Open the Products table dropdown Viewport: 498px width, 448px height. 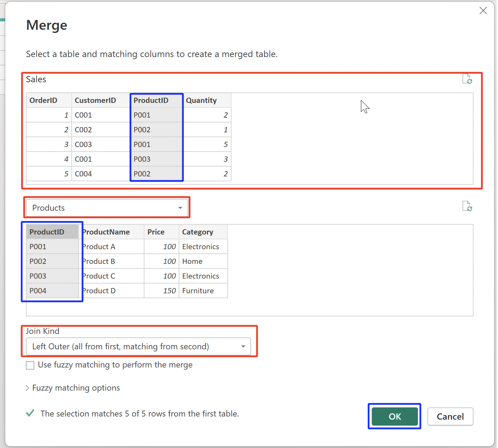107,208
